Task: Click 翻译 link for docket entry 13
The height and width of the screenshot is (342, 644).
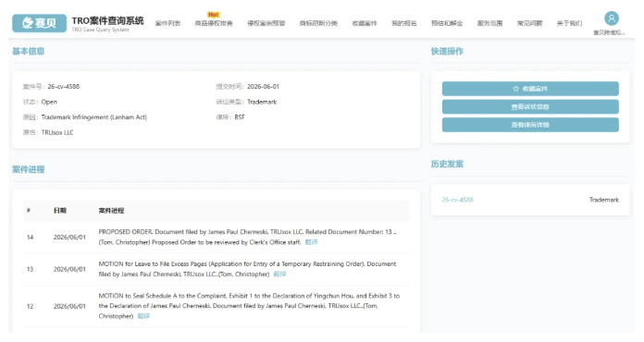Action: [x=279, y=274]
